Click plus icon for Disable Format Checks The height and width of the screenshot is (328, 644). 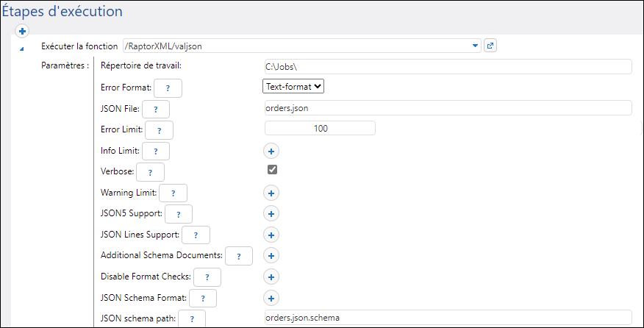[x=271, y=277]
